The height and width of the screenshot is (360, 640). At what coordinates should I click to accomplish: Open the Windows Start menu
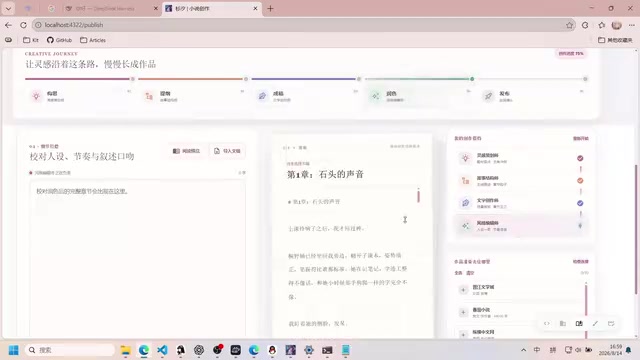13,350
